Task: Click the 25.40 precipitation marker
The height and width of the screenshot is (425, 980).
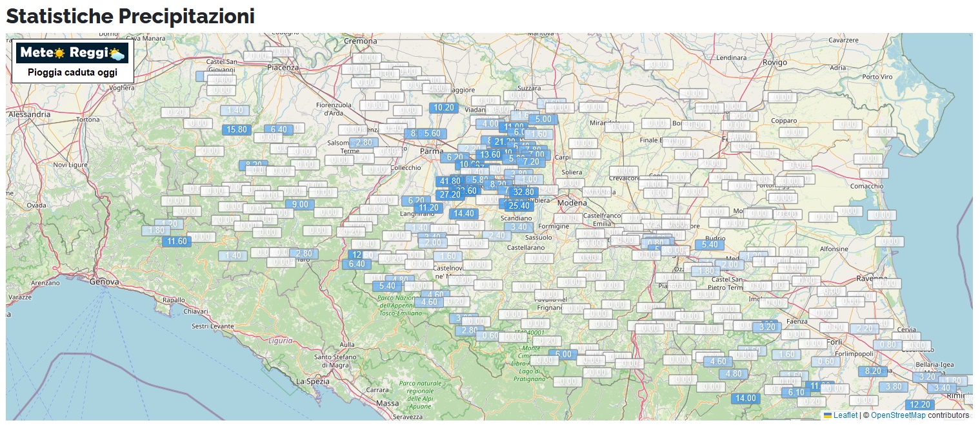Action: 519,206
